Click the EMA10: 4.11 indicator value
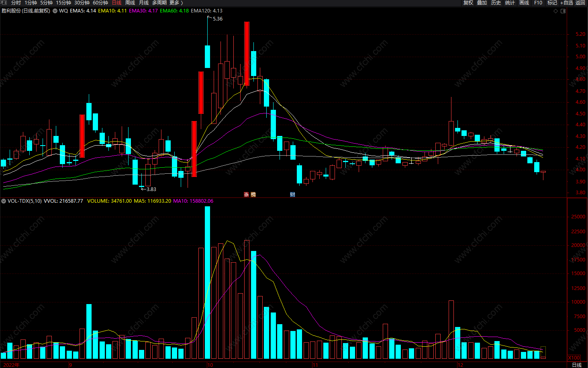The width and height of the screenshot is (588, 368). (x=112, y=11)
